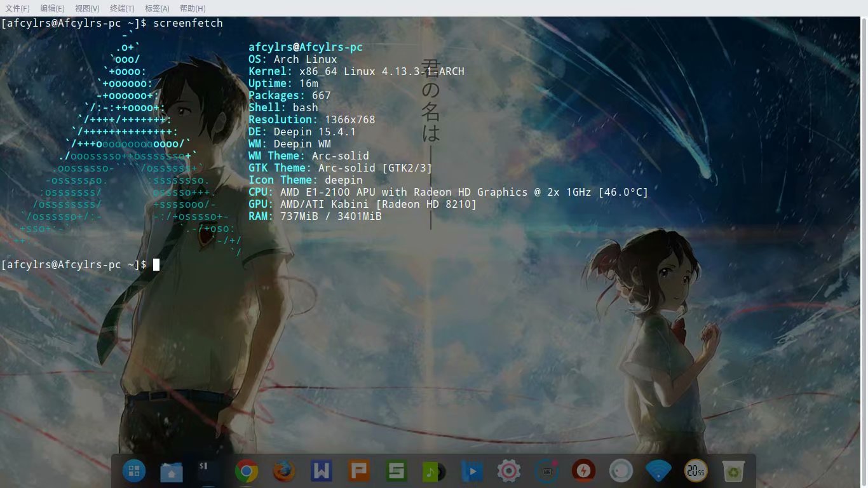This screenshot has width=868, height=488.
Task: Click the 'Arch Linux' OS value
Action: pyautogui.click(x=306, y=59)
